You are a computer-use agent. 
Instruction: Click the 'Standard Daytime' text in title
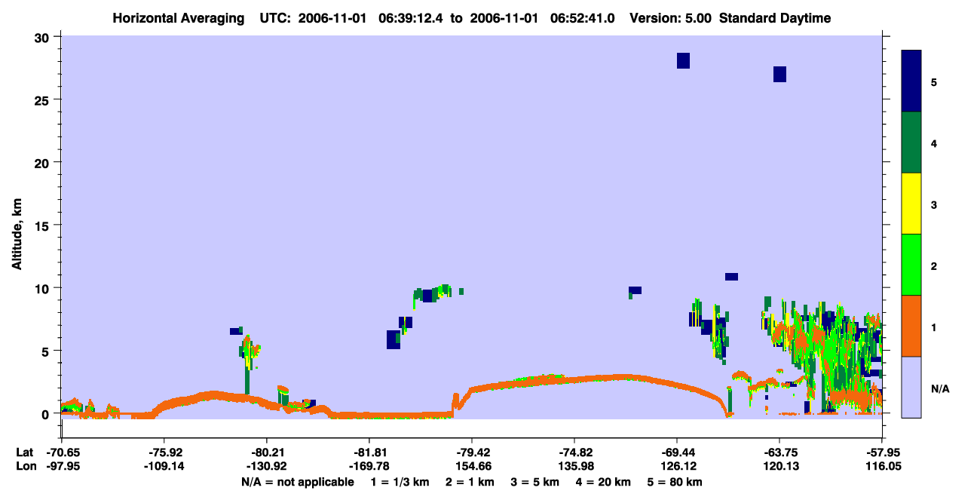(x=775, y=18)
